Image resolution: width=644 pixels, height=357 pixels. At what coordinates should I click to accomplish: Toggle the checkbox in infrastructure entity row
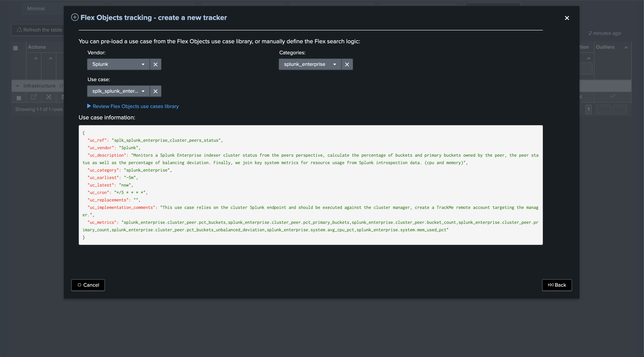[19, 98]
